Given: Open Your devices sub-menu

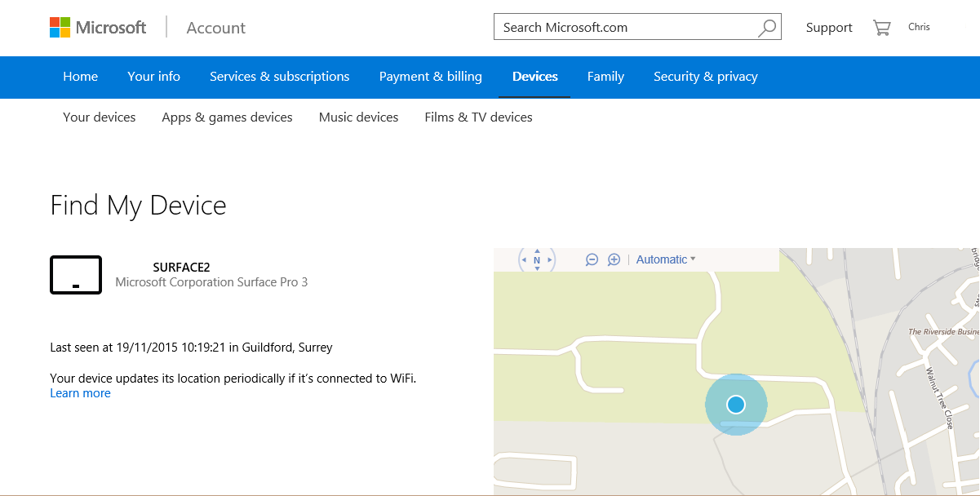Looking at the screenshot, I should (x=100, y=117).
